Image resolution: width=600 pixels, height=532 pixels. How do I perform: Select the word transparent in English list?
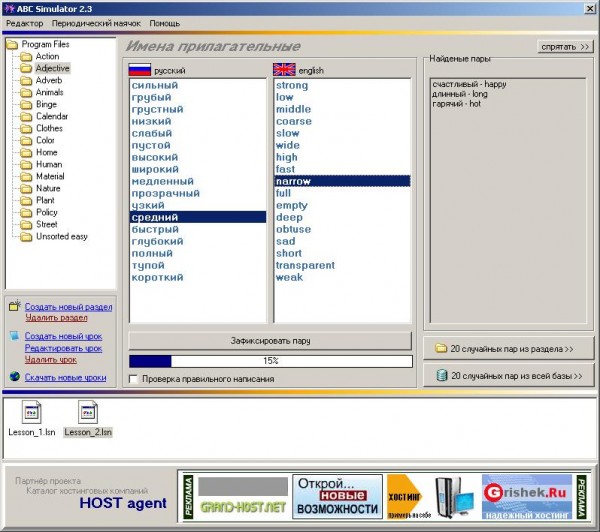coord(305,265)
